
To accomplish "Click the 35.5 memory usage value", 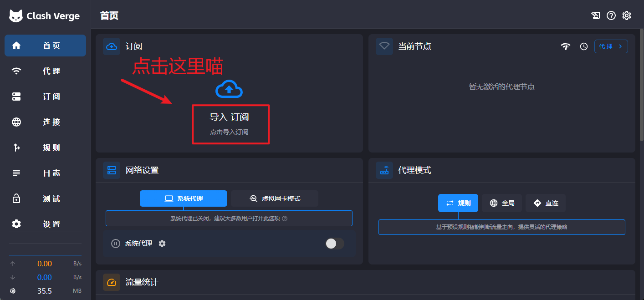I will point(45,291).
